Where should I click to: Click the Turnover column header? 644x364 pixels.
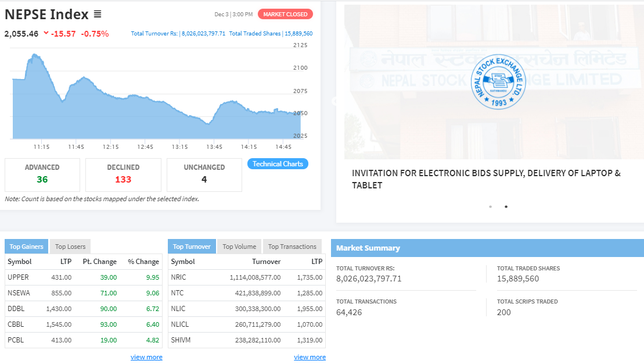(266, 262)
